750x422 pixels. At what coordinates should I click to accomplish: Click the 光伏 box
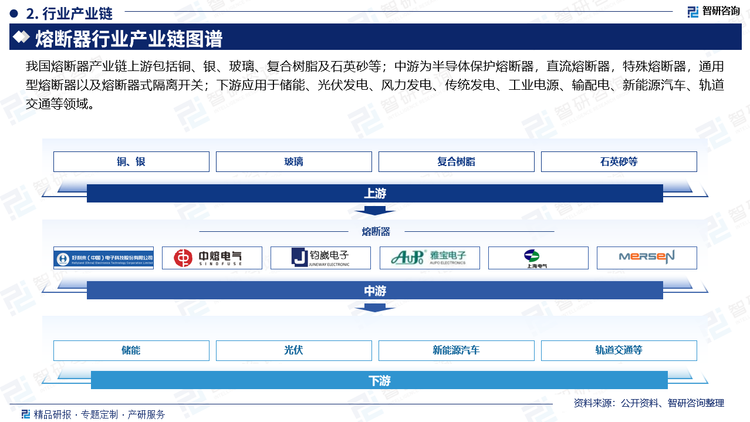click(294, 350)
